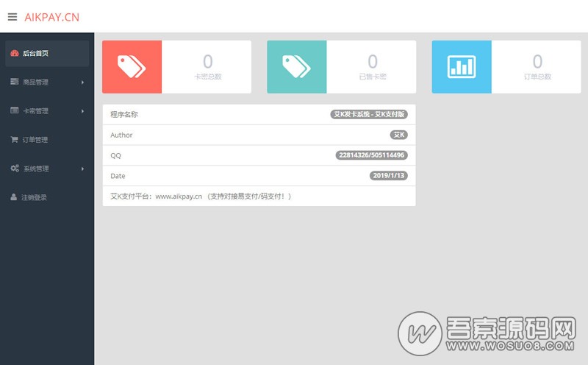Click the red tag icon tile

pyautogui.click(x=132, y=67)
